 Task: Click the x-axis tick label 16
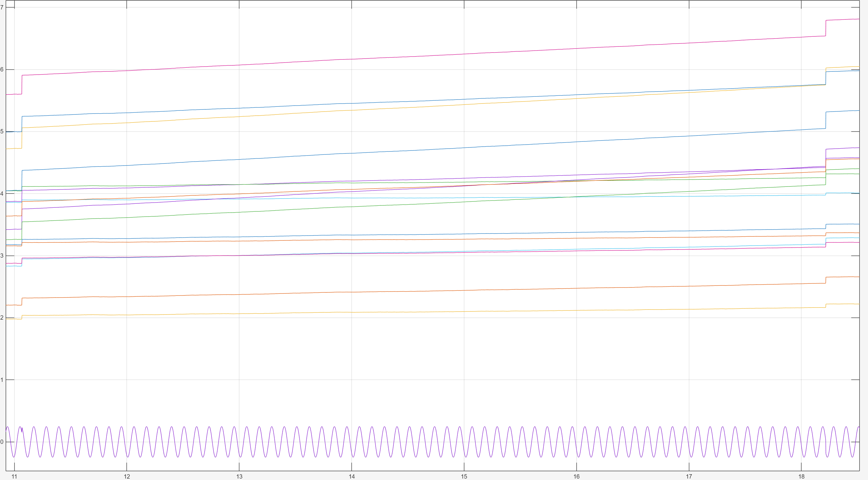click(576, 476)
